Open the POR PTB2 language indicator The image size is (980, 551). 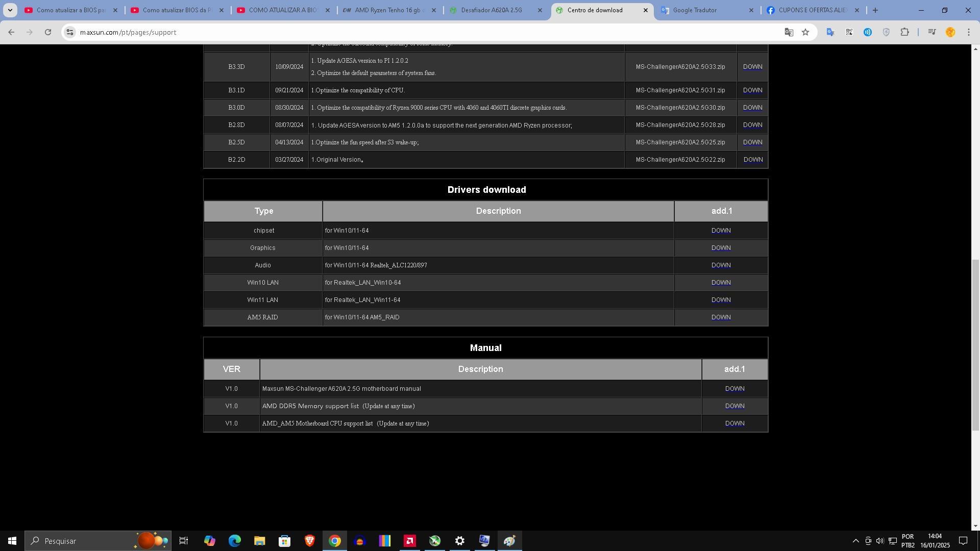tap(908, 541)
